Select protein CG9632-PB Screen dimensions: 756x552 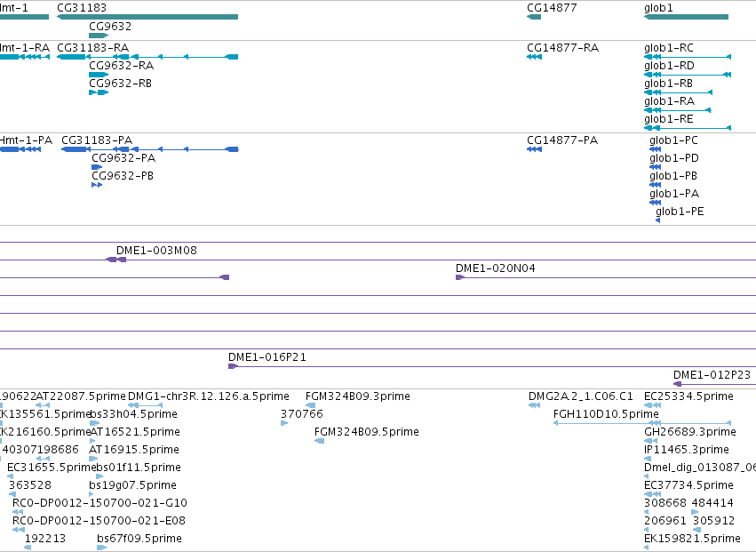97,185
